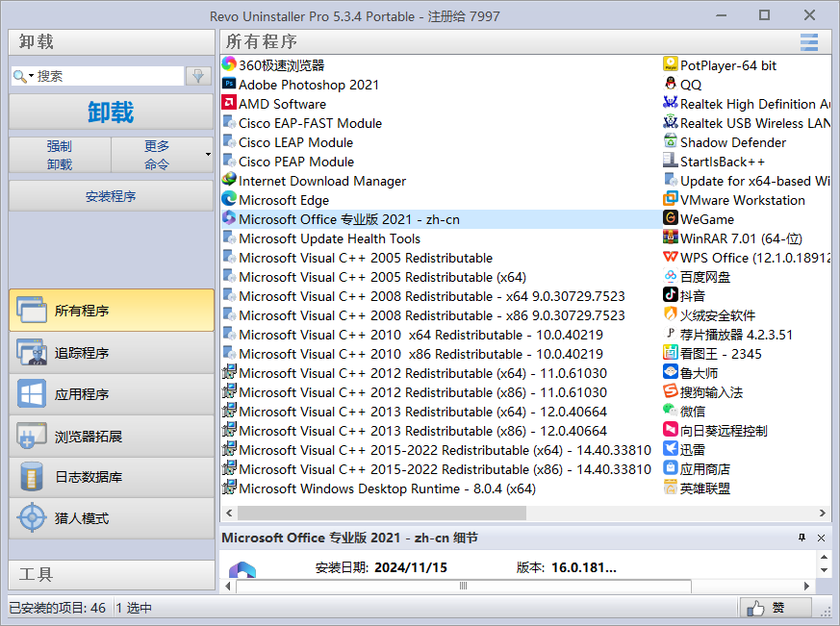
Task: Collapse the 卸载 panel header
Action: tap(112, 41)
